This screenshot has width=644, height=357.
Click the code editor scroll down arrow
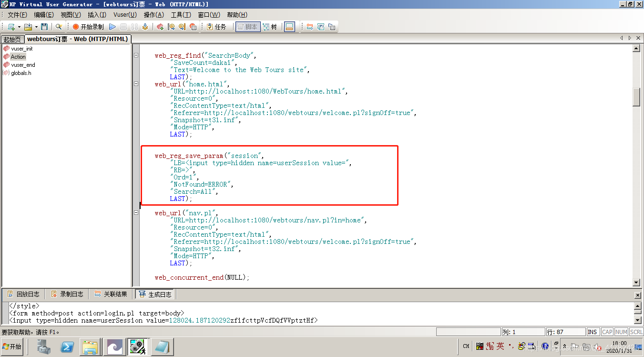click(636, 282)
